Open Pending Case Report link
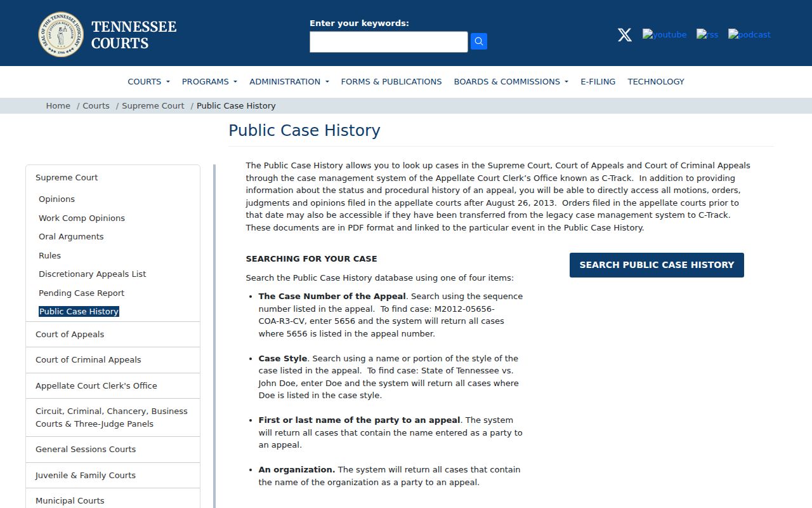Image resolution: width=812 pixels, height=508 pixels. click(81, 293)
